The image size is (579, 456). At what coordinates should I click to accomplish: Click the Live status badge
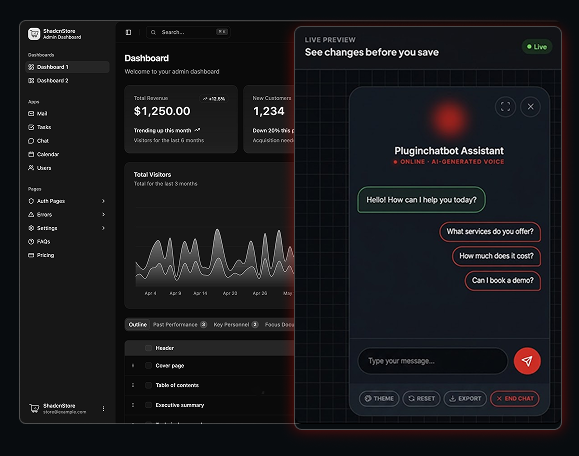[537, 47]
